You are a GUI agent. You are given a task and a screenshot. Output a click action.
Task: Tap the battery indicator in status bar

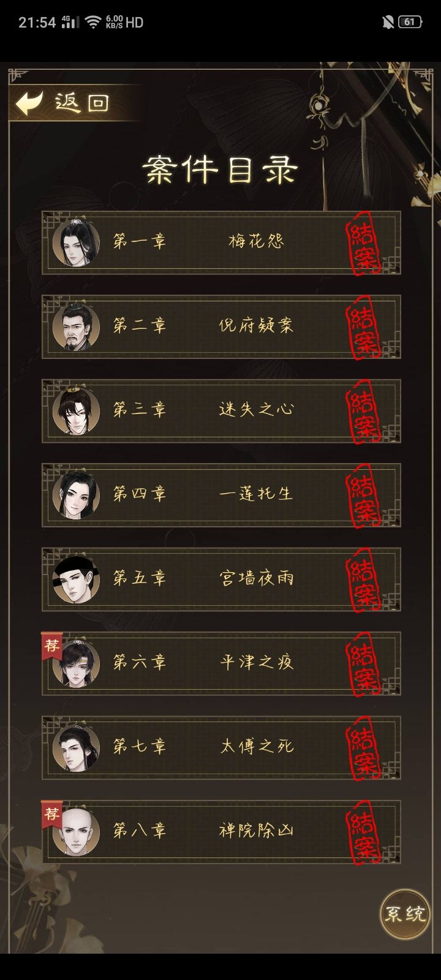pyautogui.click(x=410, y=22)
